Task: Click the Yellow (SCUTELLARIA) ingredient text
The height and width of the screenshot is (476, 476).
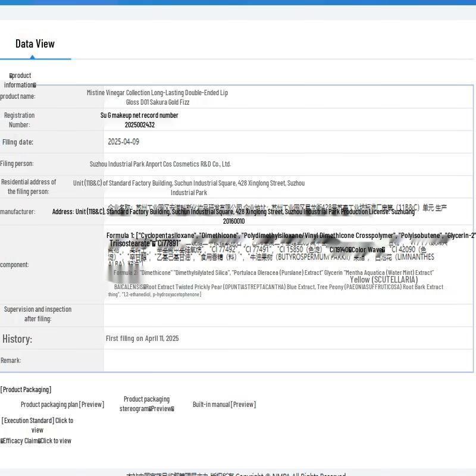Action: tap(384, 280)
